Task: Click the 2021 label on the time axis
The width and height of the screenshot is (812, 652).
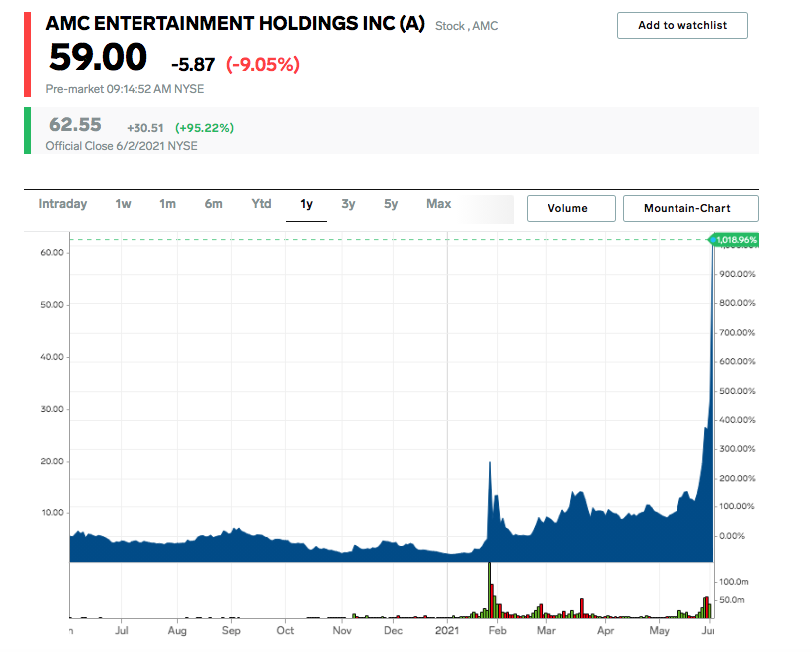Action: [x=447, y=631]
